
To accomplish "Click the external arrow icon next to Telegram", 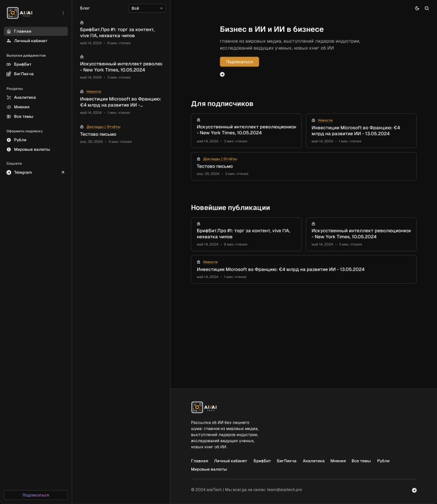I will (62, 173).
